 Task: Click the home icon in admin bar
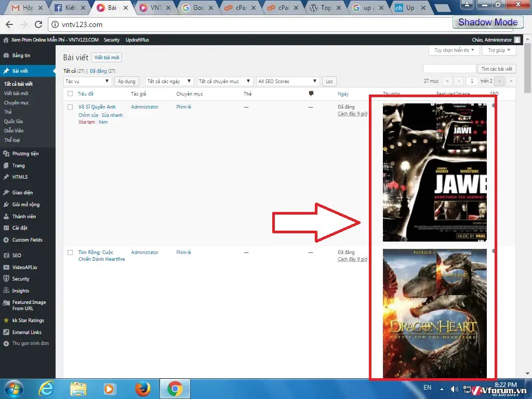(6, 39)
